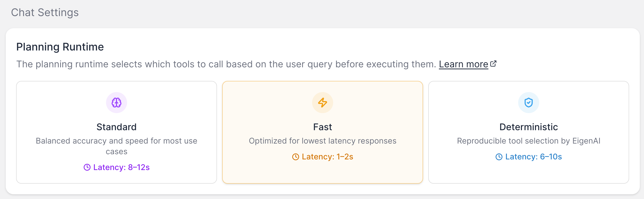
Task: Click the external link icon beside Learn more
Action: point(493,64)
